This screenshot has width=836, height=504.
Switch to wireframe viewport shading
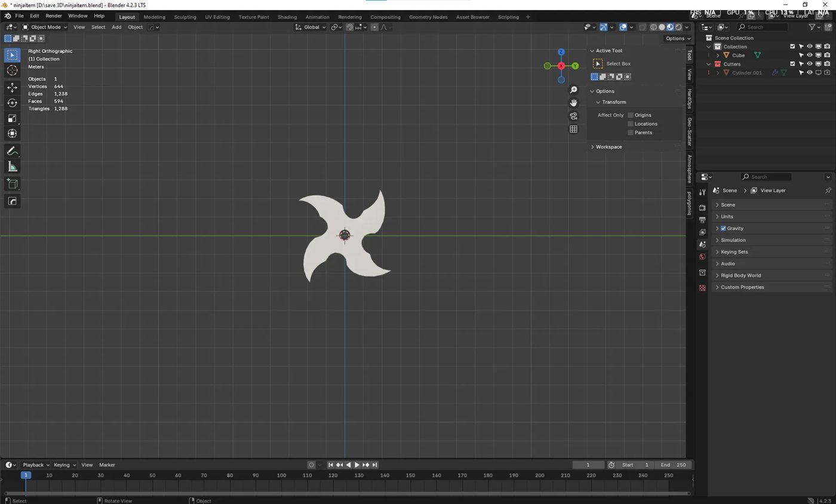coord(653,27)
